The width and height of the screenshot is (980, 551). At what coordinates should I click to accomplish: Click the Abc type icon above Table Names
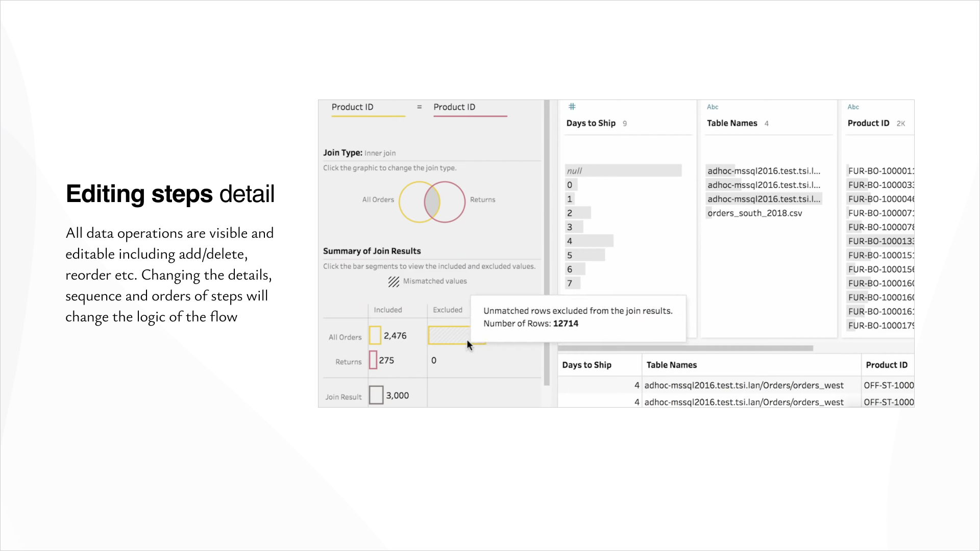(713, 107)
